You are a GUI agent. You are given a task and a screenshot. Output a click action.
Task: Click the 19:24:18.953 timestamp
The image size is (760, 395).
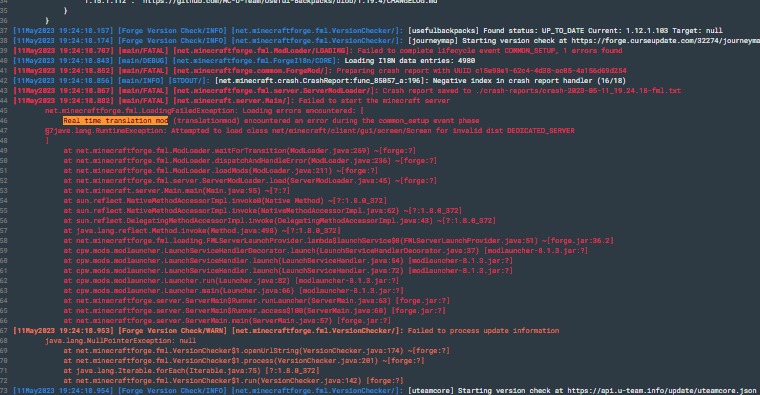[85, 331]
